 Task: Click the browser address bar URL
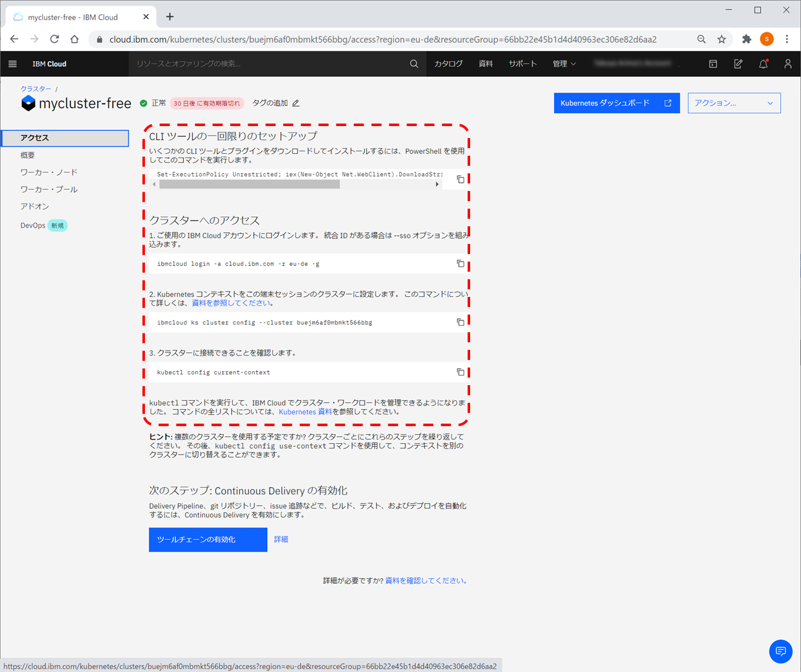pyautogui.click(x=383, y=39)
